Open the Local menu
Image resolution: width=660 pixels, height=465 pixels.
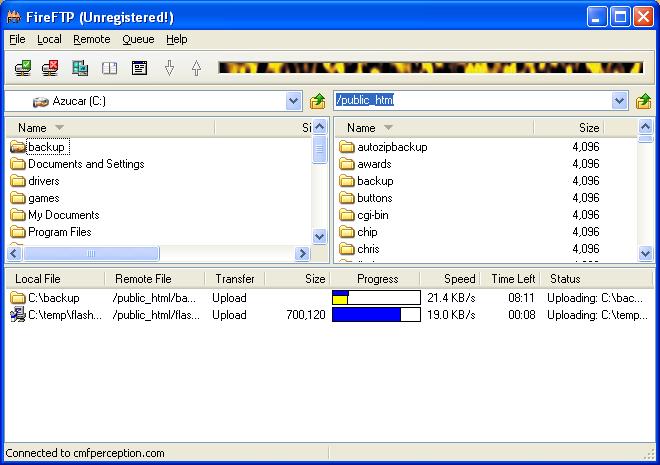pos(49,39)
